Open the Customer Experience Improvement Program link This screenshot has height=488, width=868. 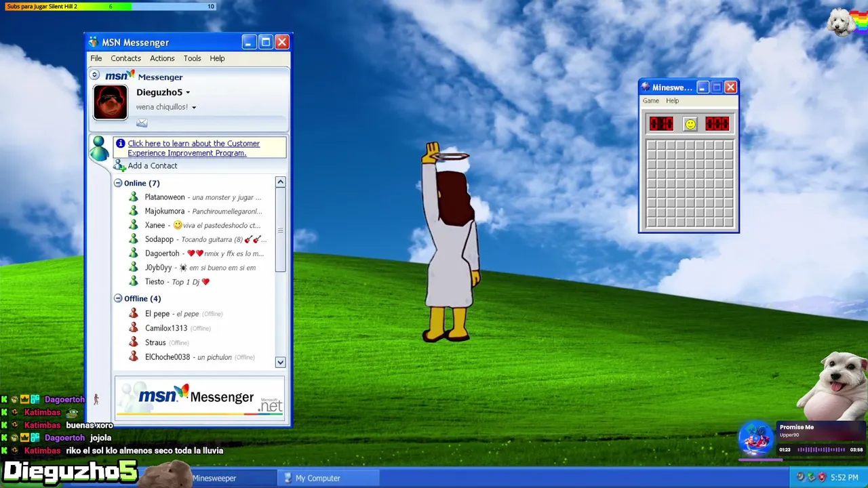coord(193,148)
